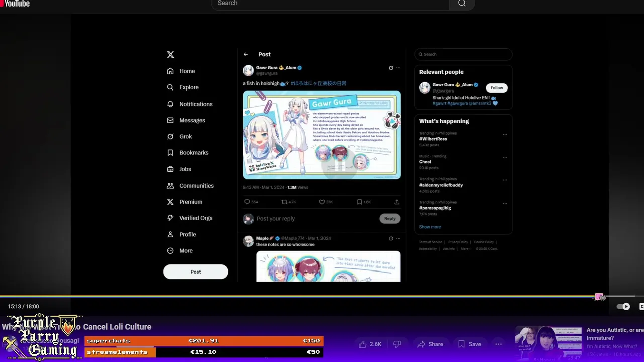Click the share upload icon on post
The width and height of the screenshot is (644, 362).
pos(397,202)
